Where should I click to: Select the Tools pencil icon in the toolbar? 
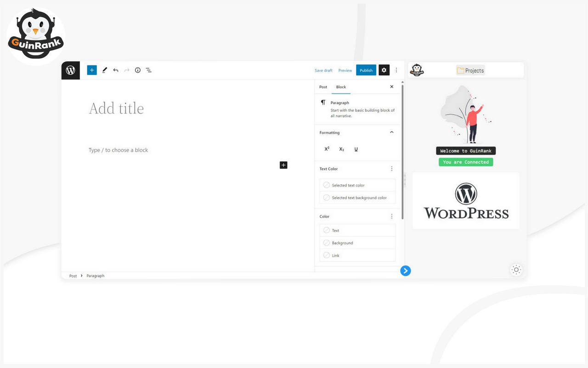[x=104, y=70]
